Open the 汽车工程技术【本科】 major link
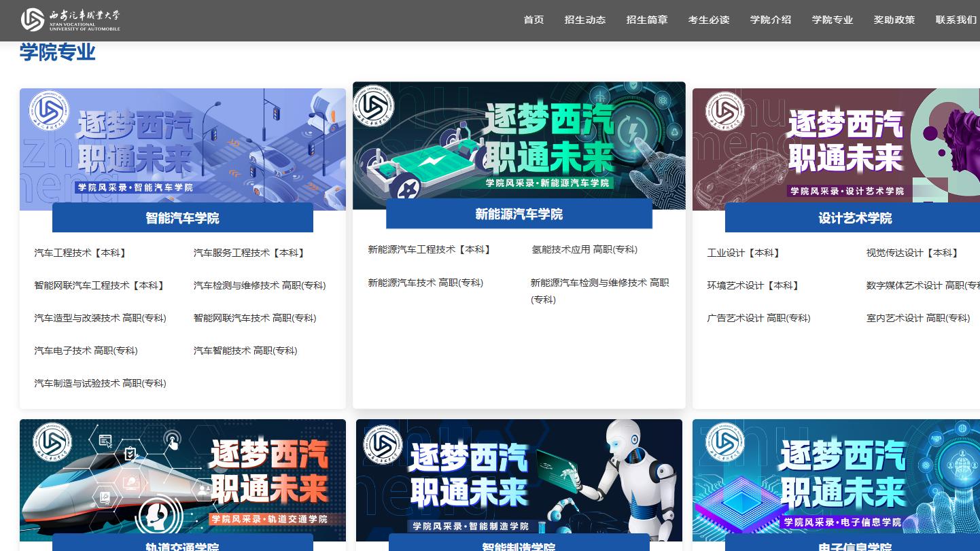This screenshot has height=551, width=980. click(81, 253)
